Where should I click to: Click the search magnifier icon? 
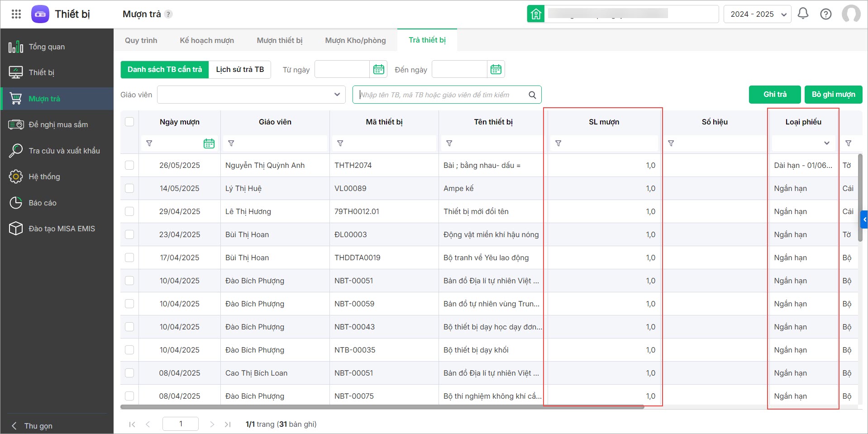point(532,95)
